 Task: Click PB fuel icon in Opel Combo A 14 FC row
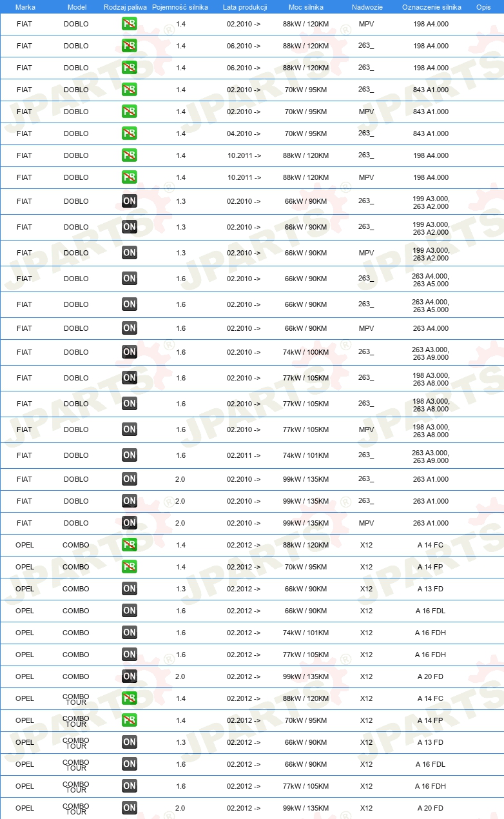point(130,545)
